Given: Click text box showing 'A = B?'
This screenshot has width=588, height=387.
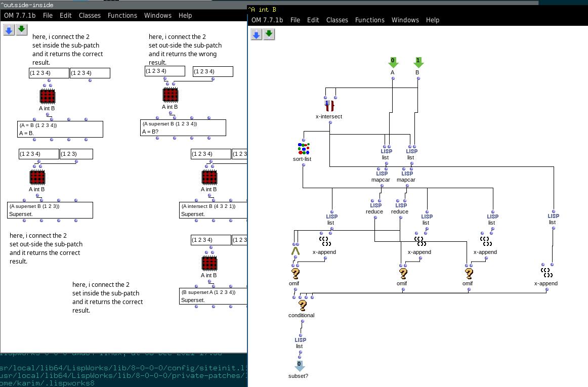Looking at the screenshot, I should click(183, 127).
